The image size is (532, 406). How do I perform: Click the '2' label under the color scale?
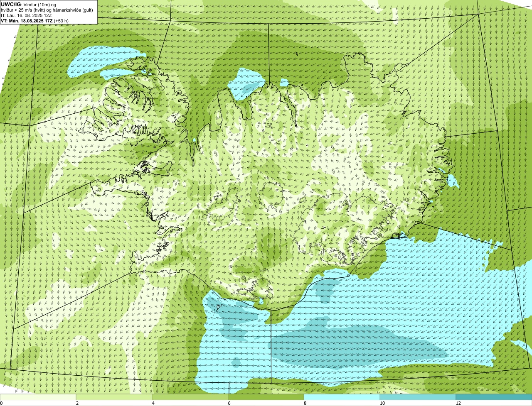tap(77, 403)
